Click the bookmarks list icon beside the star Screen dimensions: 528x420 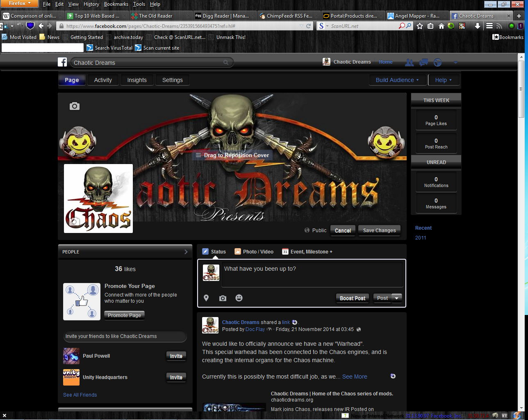430,26
